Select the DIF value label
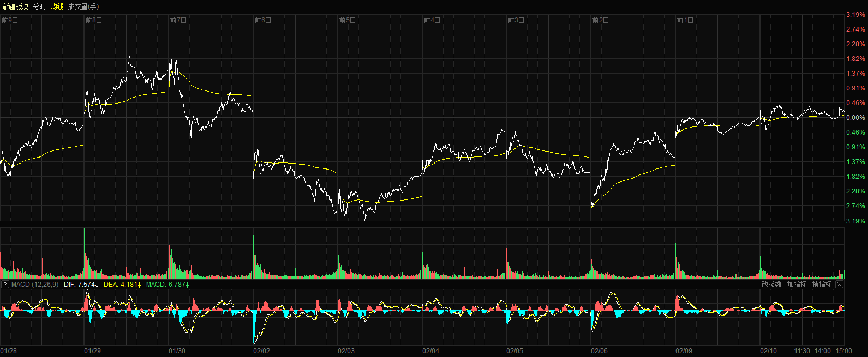The image size is (868, 357). click(81, 285)
